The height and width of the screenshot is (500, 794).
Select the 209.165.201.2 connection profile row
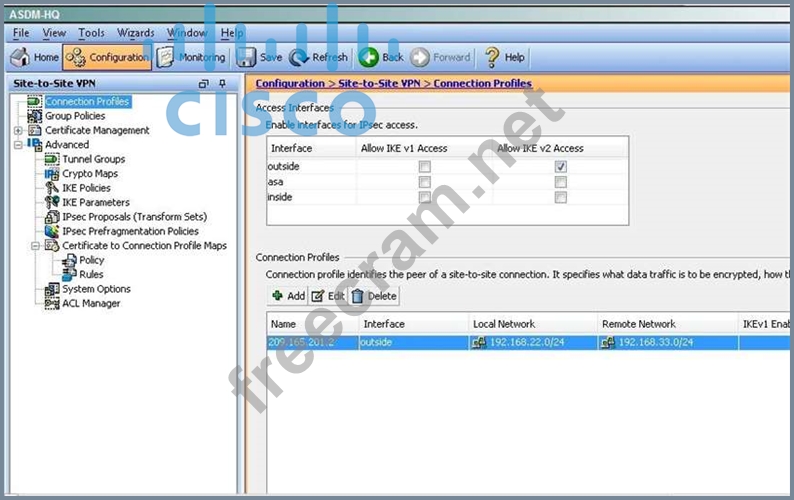[x=310, y=343]
